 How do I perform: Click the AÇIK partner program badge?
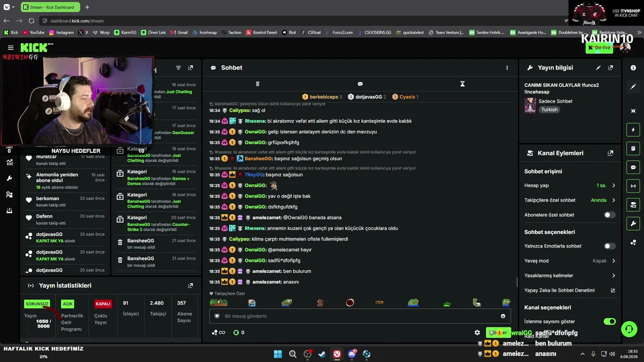point(67,304)
